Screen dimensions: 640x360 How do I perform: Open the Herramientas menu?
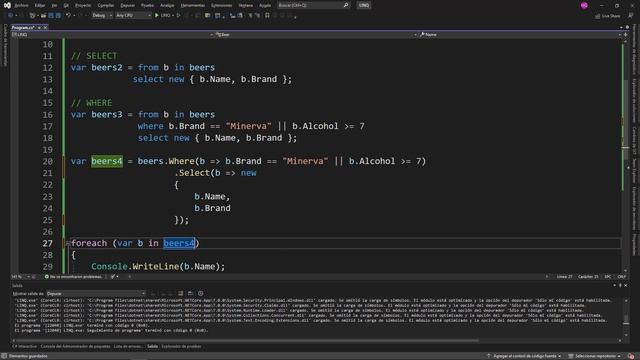pos(192,5)
